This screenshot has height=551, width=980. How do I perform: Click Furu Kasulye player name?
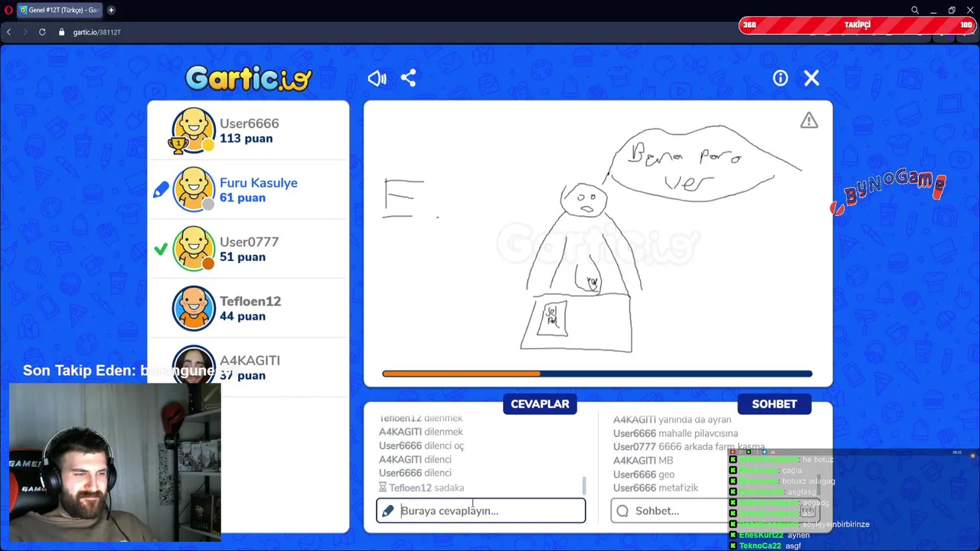(x=258, y=183)
